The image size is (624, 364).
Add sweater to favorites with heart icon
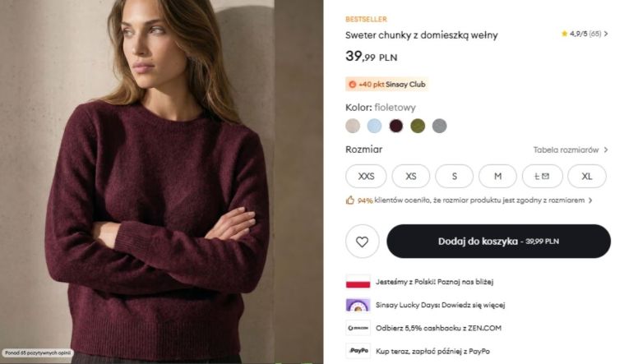click(x=362, y=242)
